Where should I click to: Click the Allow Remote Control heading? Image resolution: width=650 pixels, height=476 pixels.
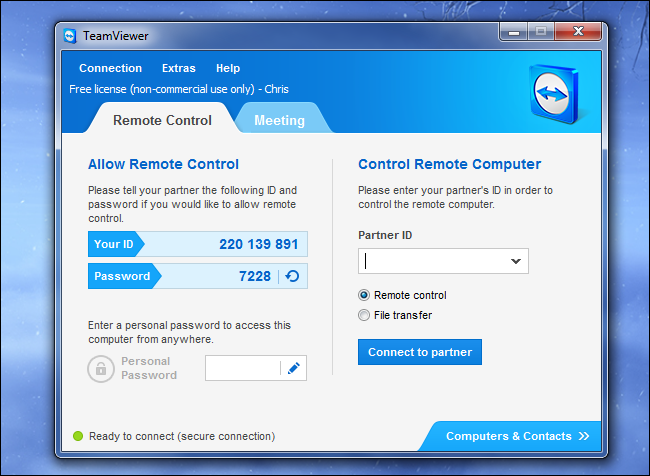(x=163, y=164)
